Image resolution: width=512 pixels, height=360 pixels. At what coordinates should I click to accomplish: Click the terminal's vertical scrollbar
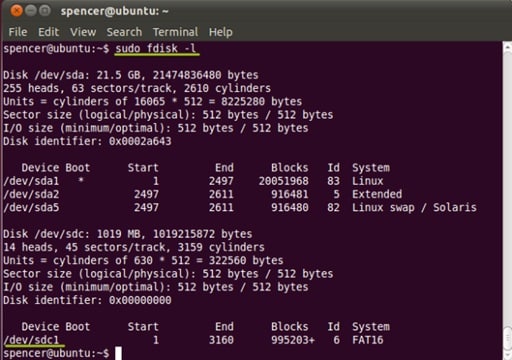coord(507,200)
